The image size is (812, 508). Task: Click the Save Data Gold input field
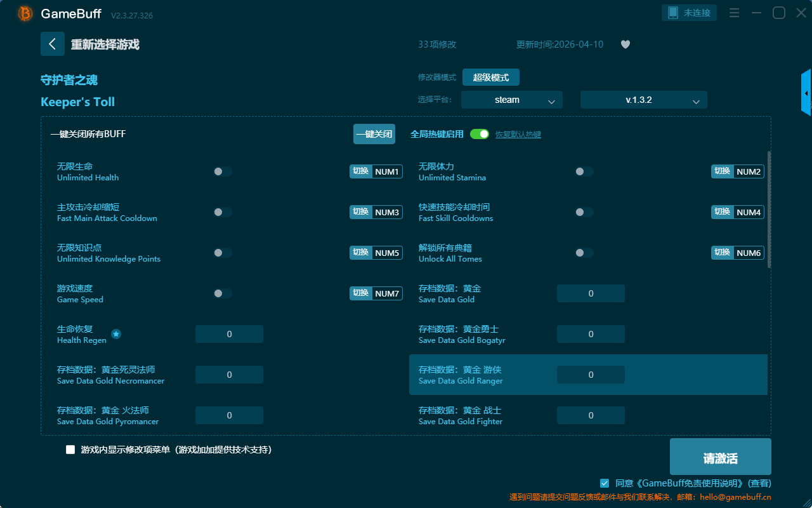[591, 293]
